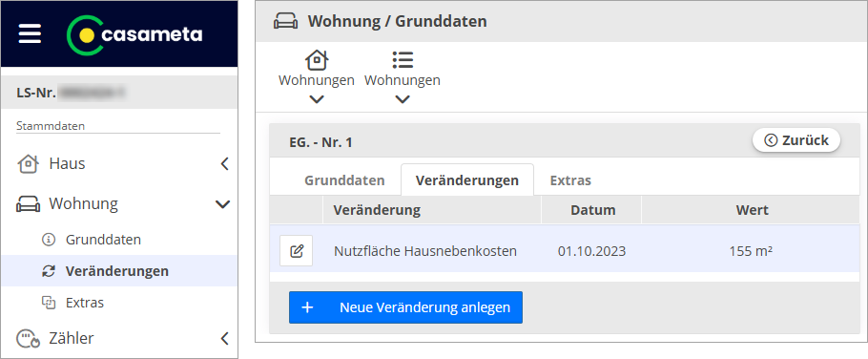Click Neue Veränderung anlegen button
The height and width of the screenshot is (359, 868).
[x=405, y=307]
